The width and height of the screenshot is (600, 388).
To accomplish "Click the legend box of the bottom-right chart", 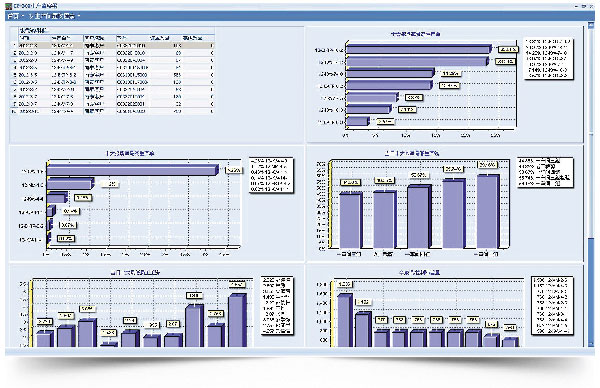I will 552,306.
